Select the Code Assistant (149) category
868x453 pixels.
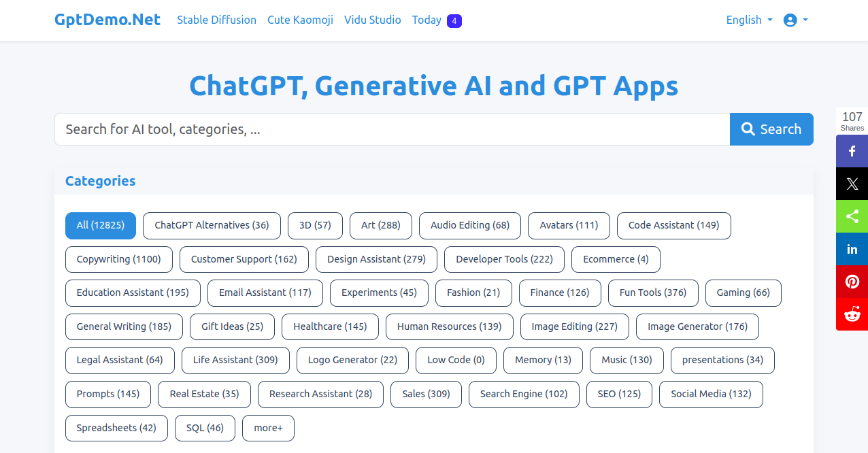pos(673,226)
